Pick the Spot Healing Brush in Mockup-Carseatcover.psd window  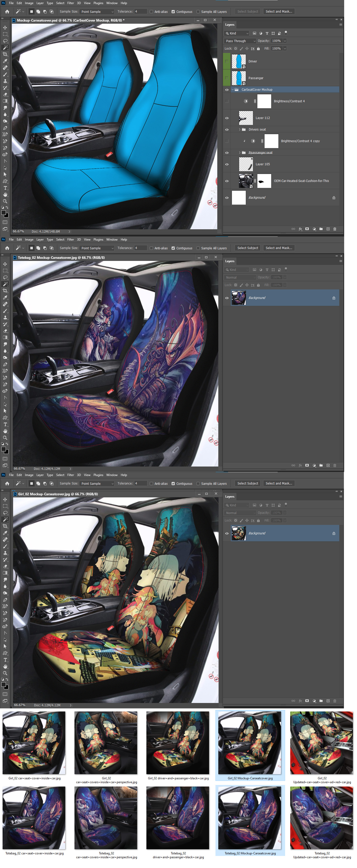pos(5,68)
